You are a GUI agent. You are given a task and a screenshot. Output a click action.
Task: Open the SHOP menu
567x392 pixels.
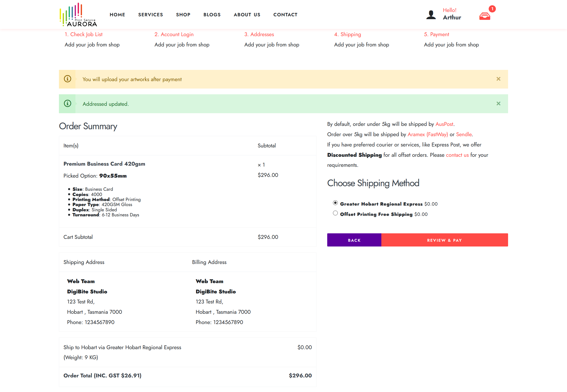point(183,15)
